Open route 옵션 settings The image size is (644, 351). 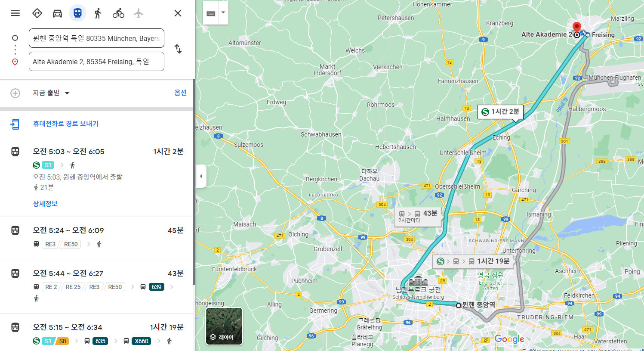(180, 93)
